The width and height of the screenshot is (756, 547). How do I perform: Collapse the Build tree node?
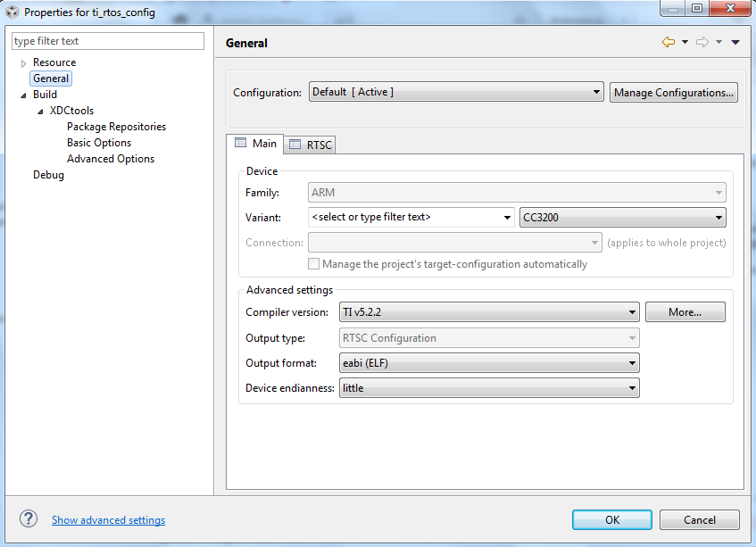[24, 95]
